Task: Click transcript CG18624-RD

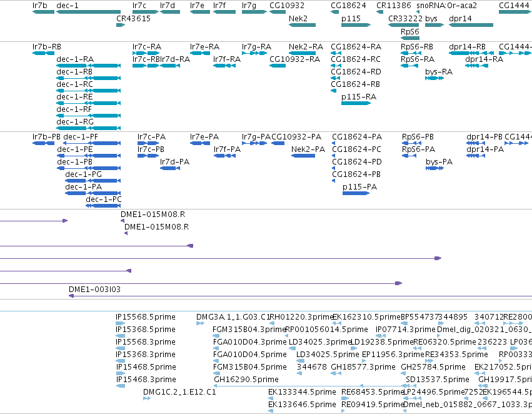Action: point(335,78)
